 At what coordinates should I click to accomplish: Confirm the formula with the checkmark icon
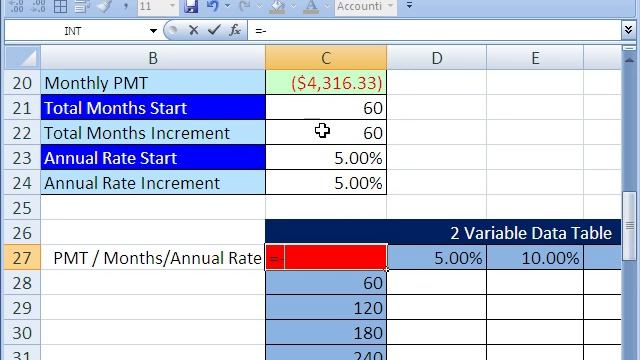click(x=214, y=30)
